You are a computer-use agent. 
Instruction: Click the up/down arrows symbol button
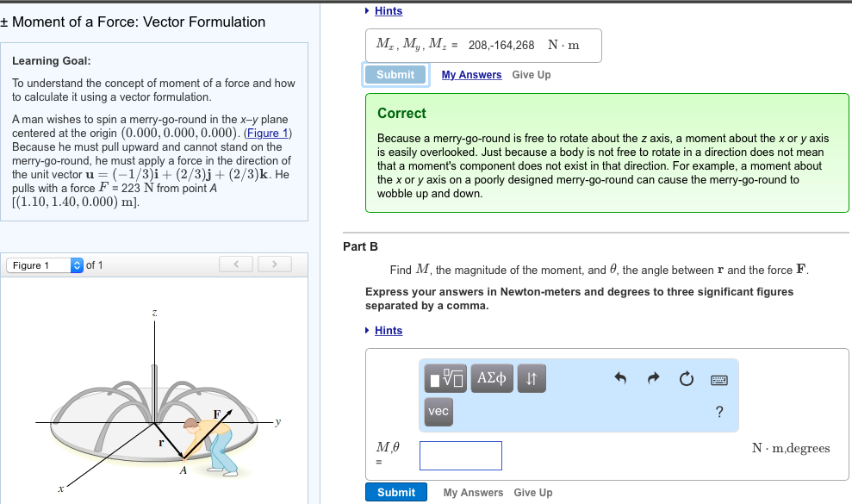[531, 378]
